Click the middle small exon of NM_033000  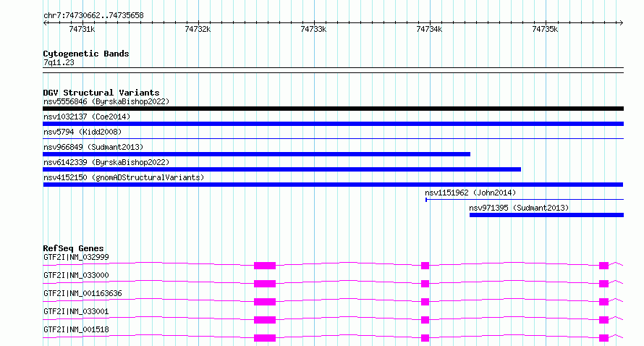(x=425, y=284)
